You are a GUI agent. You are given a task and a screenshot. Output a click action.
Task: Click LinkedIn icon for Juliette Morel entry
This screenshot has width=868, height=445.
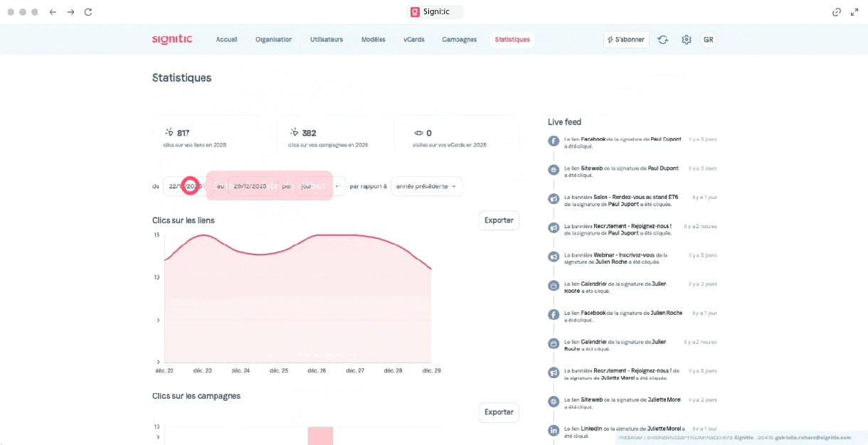tap(553, 431)
